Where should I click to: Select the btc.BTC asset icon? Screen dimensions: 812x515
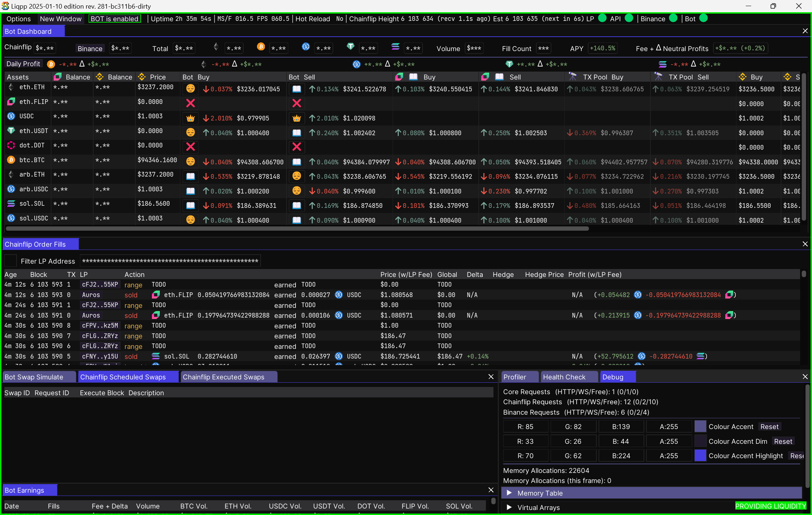(x=11, y=160)
